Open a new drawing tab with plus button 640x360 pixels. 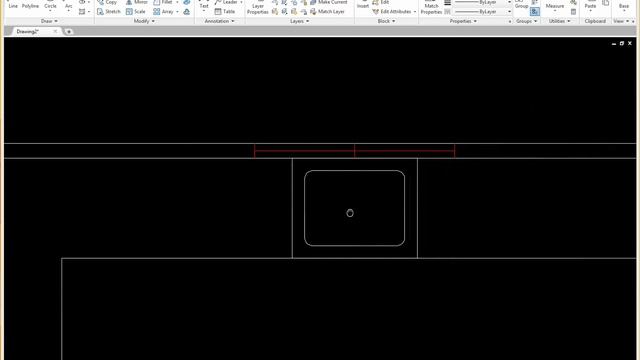click(69, 31)
